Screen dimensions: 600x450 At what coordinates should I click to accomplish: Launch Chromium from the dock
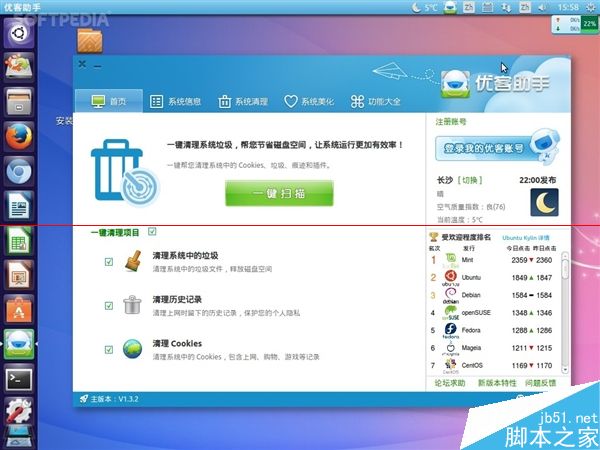[x=19, y=171]
